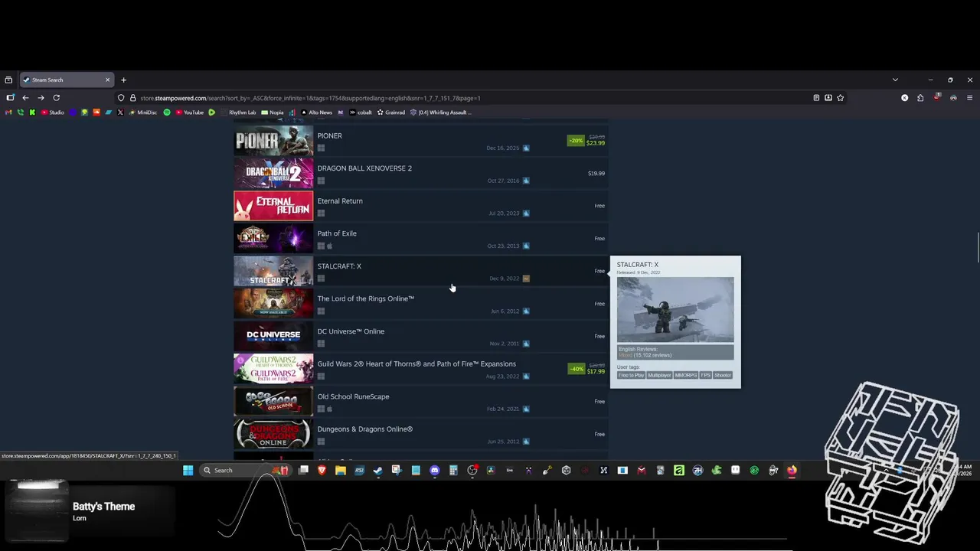Open the STALCRAFT: X result
Viewport: 980px width, 551px height.
click(420, 271)
